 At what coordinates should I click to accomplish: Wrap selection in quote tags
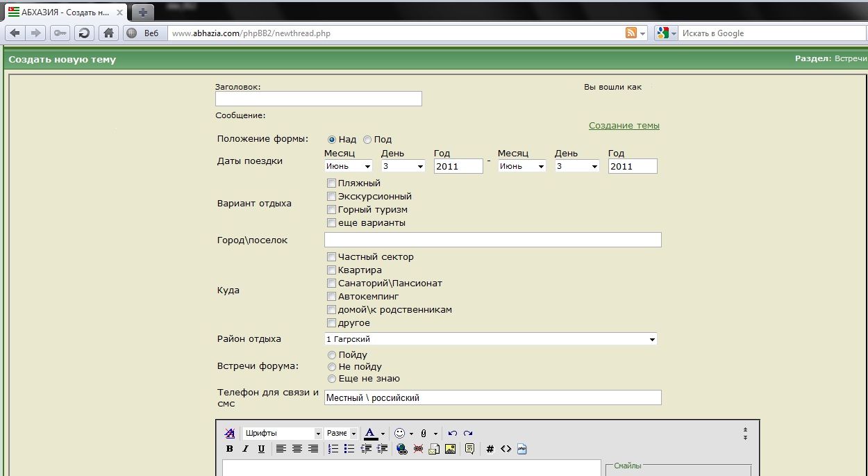click(469, 449)
